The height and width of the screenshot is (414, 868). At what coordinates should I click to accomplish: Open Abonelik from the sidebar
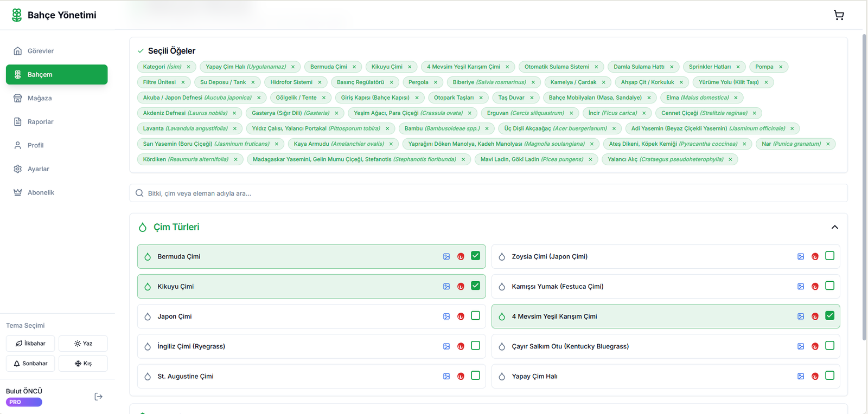(x=41, y=192)
